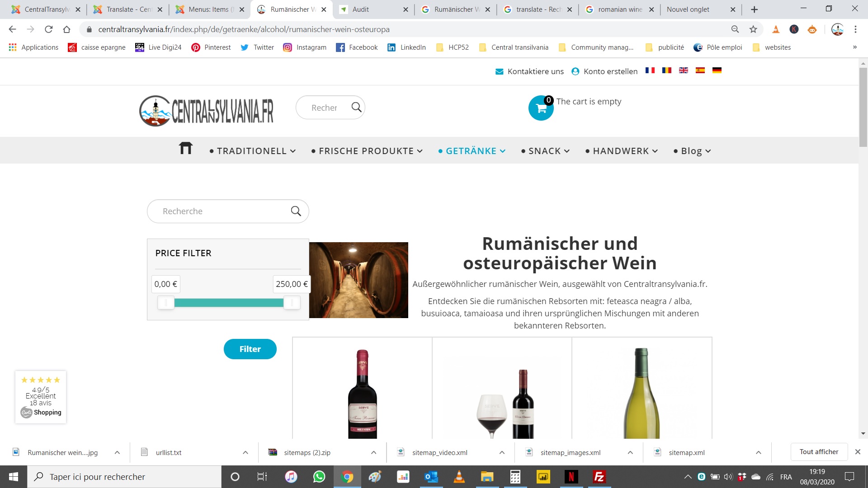Image resolution: width=868 pixels, height=488 pixels.
Task: Reload the page with the refresh icon
Action: tap(49, 29)
